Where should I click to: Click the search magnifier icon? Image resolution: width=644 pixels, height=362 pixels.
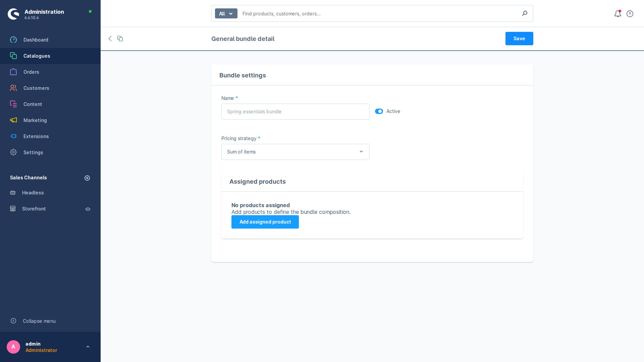coord(525,13)
